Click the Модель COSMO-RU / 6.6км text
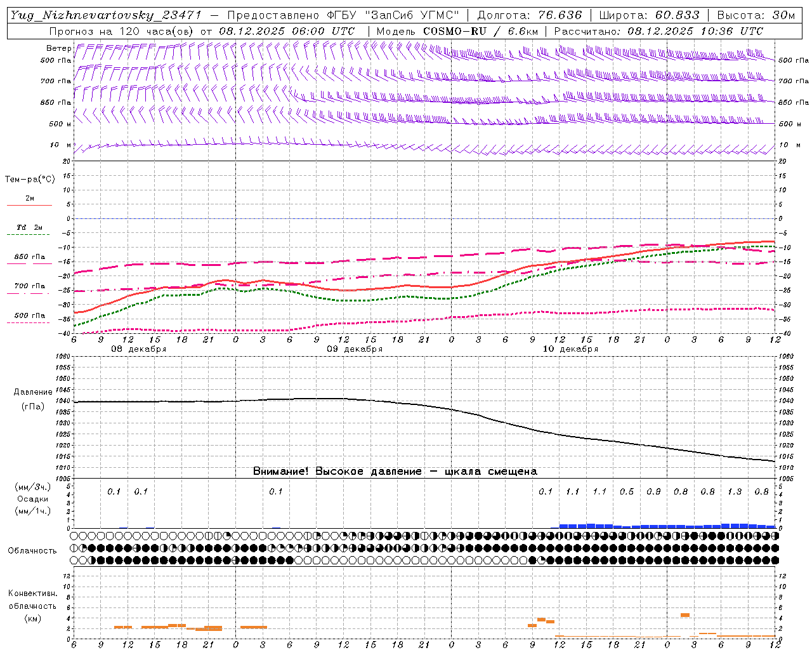This screenshot has height=650, width=812. [x=457, y=31]
